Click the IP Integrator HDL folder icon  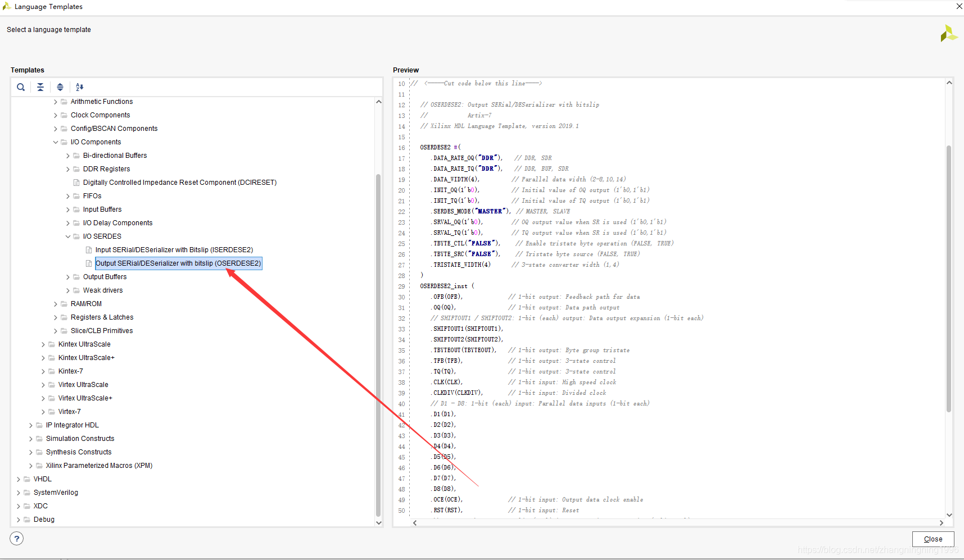pyautogui.click(x=39, y=425)
